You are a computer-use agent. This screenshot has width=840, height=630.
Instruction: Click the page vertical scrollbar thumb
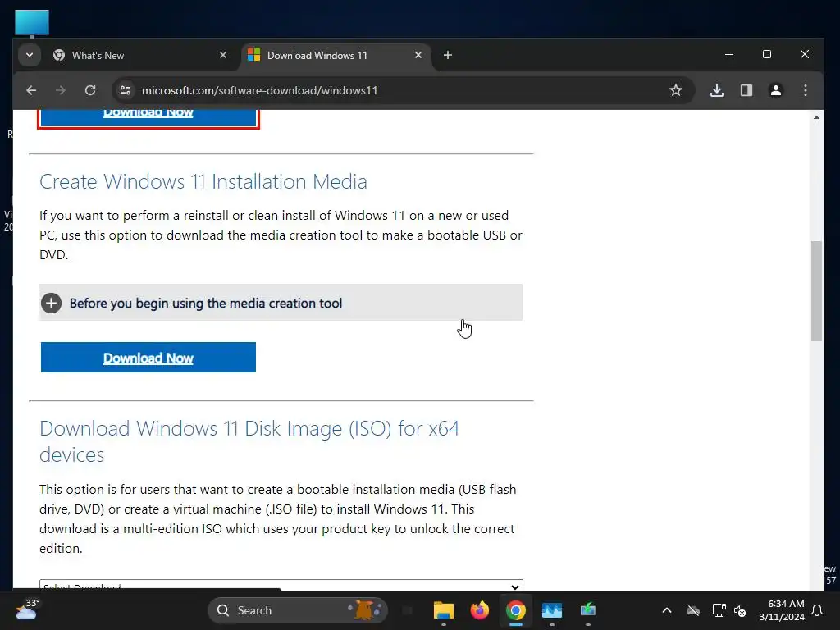816,291
